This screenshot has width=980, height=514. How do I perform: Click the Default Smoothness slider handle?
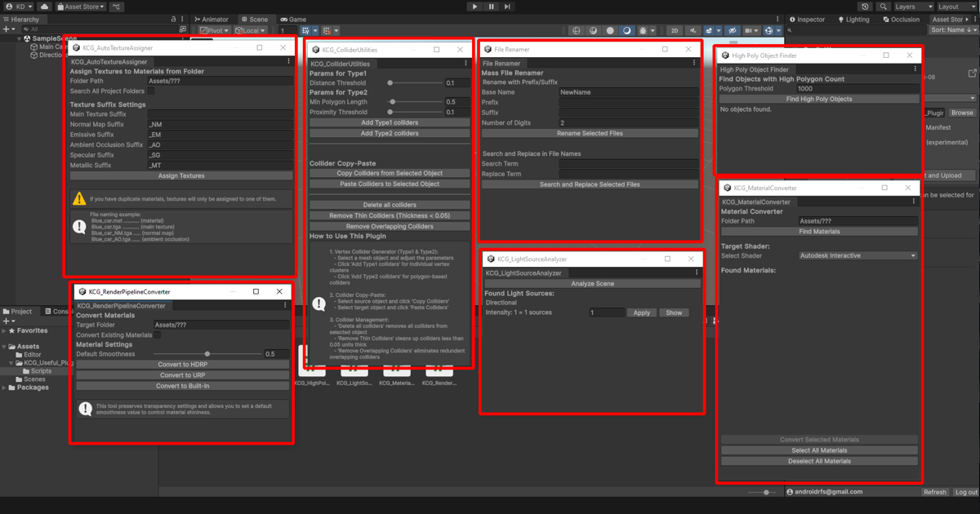(207, 353)
